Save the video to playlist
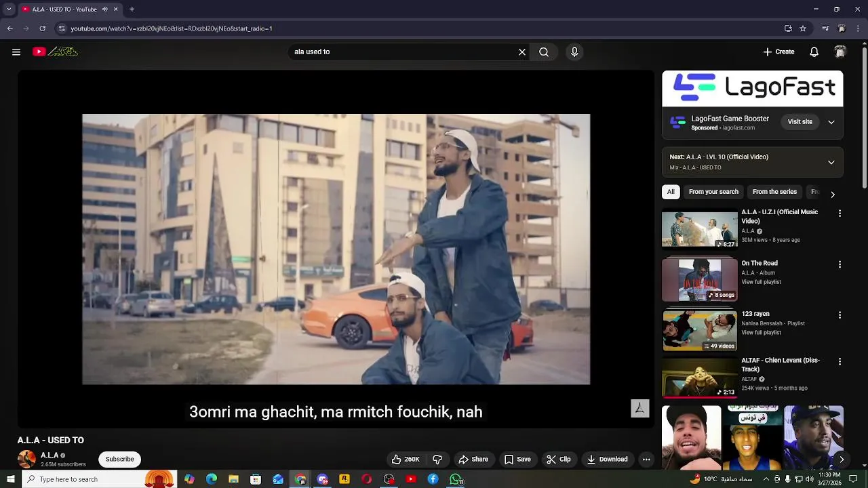The height and width of the screenshot is (488, 868). (517, 459)
